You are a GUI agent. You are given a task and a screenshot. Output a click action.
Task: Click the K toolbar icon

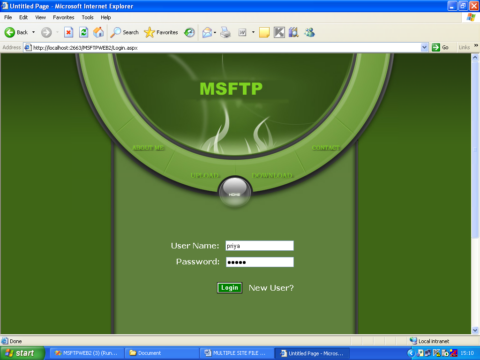(x=279, y=32)
